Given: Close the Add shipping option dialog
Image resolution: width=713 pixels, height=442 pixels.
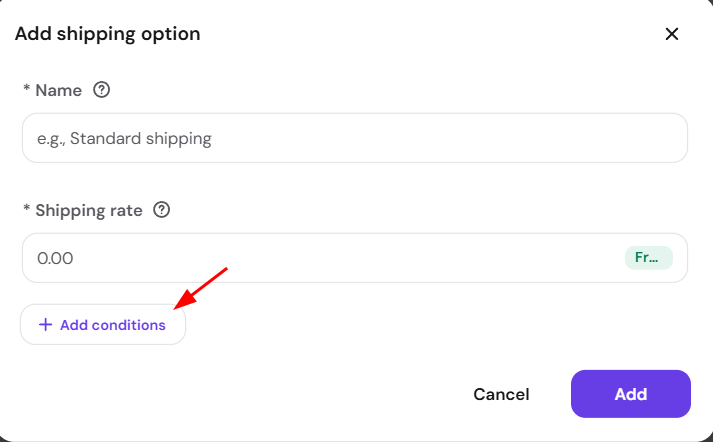Looking at the screenshot, I should click(x=672, y=34).
